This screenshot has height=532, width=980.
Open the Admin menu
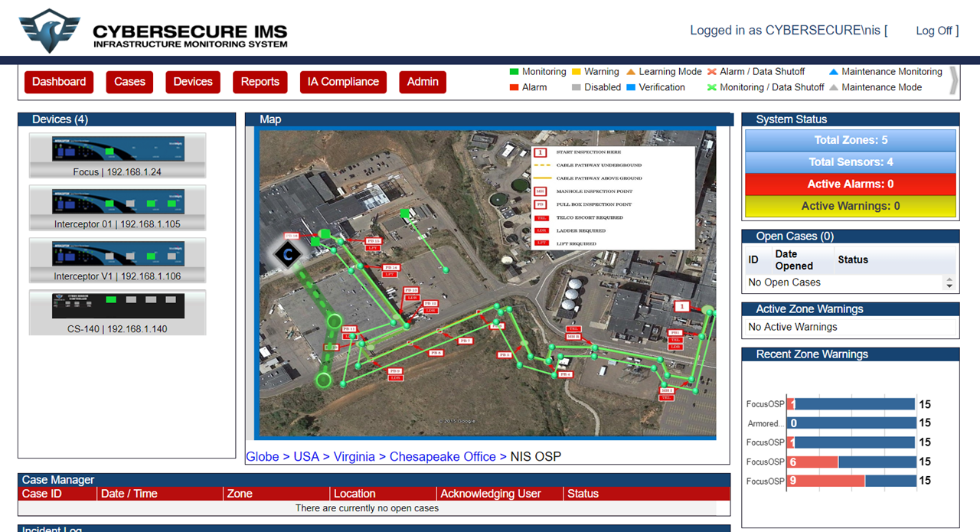click(x=423, y=82)
